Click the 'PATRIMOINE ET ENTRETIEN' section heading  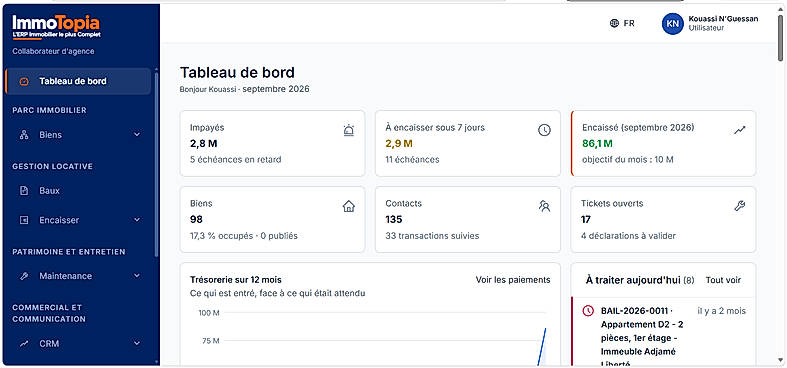(x=69, y=252)
